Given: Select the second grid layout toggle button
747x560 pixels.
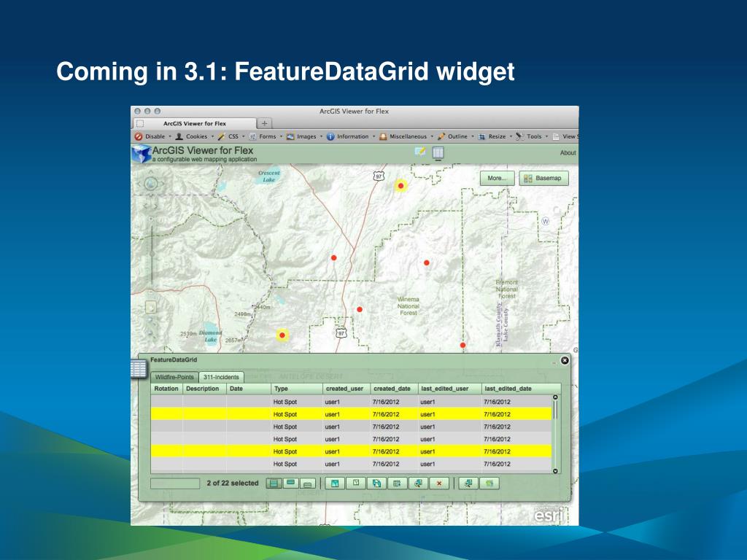Looking at the screenshot, I should pos(291,483).
